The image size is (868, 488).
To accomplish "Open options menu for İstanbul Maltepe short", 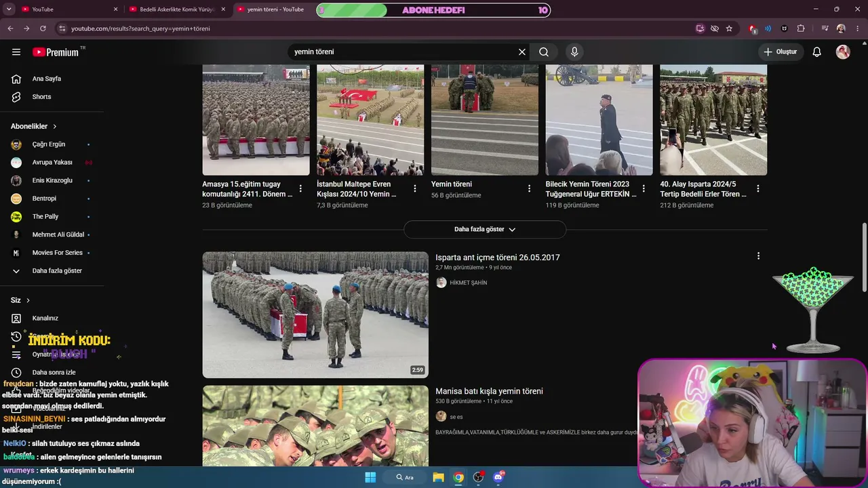I will (415, 188).
